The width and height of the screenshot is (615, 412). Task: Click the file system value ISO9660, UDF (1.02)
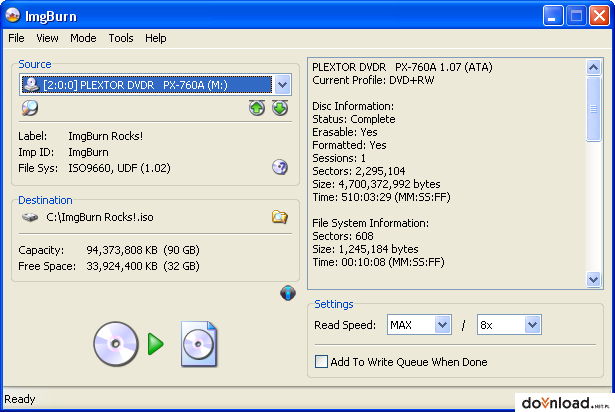(x=119, y=168)
